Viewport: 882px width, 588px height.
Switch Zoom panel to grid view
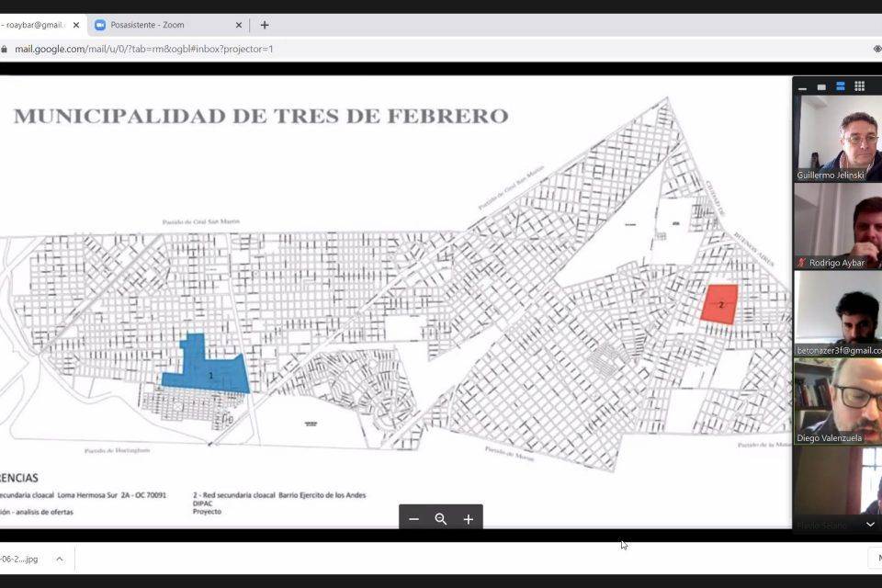click(860, 86)
